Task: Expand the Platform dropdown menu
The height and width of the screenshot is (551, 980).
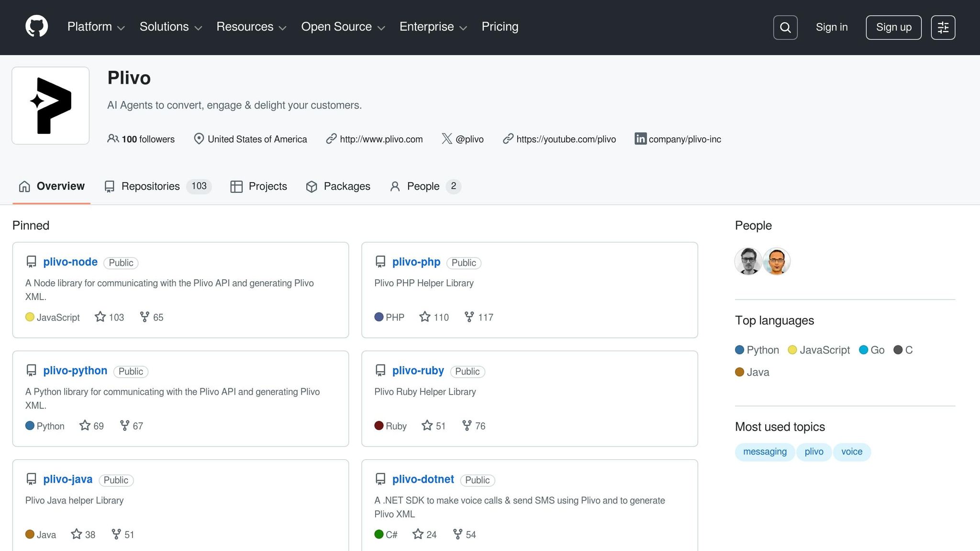Action: 96,27
